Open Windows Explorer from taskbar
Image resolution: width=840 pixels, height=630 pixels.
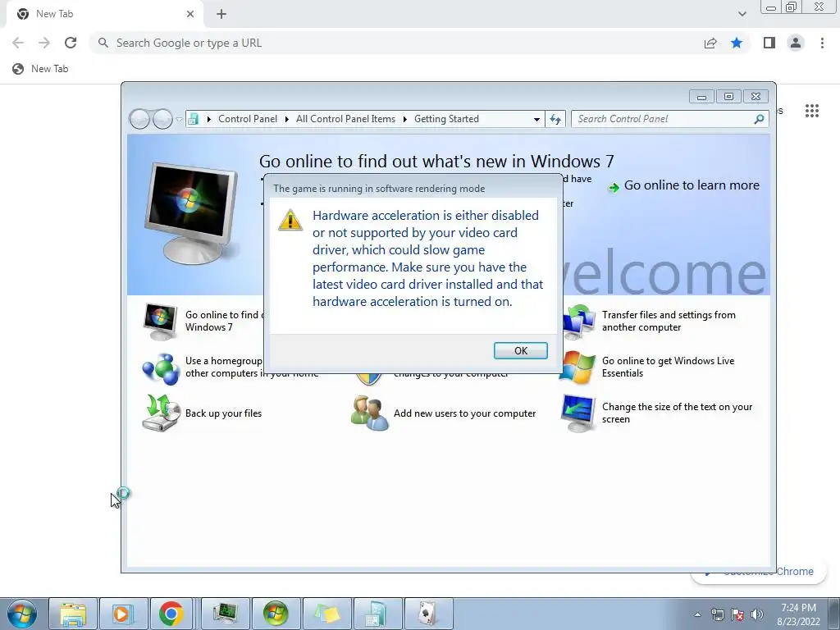tap(73, 614)
